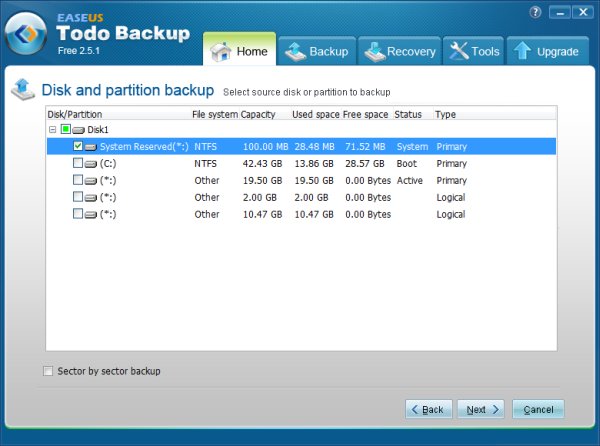Viewport: 600px width, 446px height.
Task: Click the EaseUS round logo icon
Action: 26,34
